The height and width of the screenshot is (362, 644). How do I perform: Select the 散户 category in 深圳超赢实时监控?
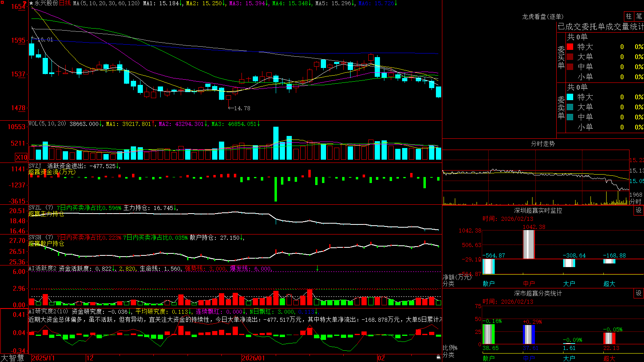coord(489,284)
